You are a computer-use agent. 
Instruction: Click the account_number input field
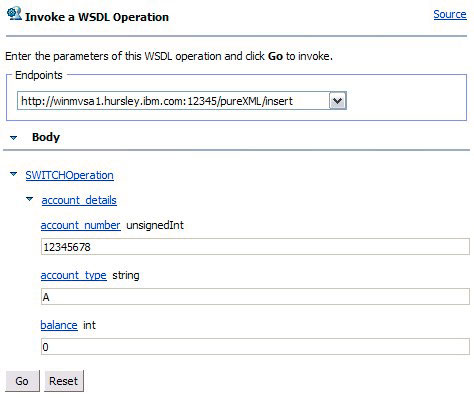point(255,247)
